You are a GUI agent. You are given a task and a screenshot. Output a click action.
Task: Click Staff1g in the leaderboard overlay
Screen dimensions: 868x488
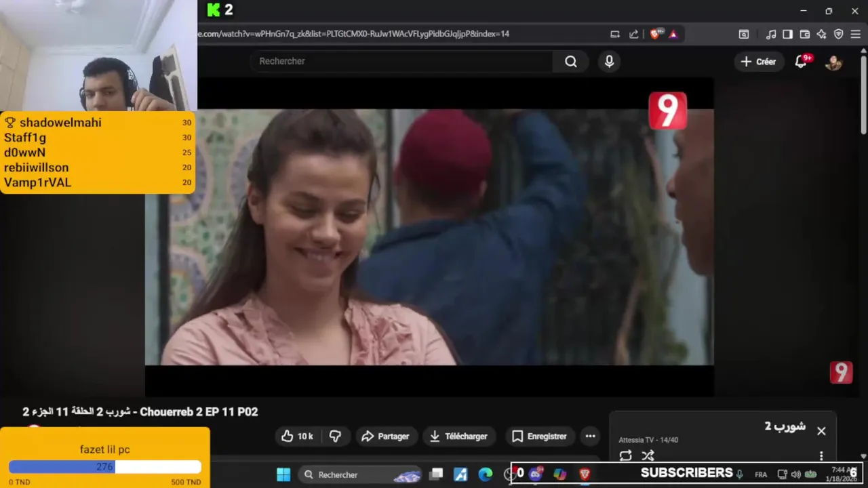click(25, 138)
